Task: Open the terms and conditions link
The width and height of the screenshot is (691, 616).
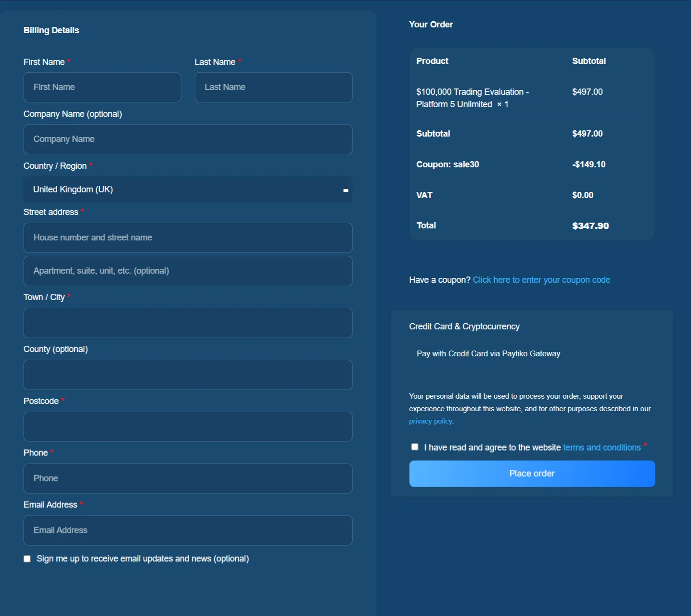Action: [601, 448]
